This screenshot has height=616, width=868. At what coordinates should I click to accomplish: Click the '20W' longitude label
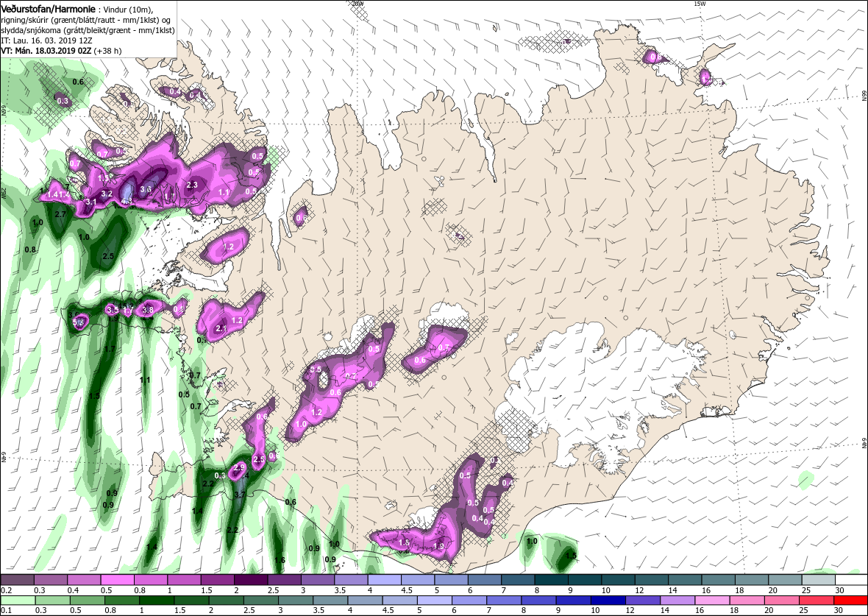point(357,4)
